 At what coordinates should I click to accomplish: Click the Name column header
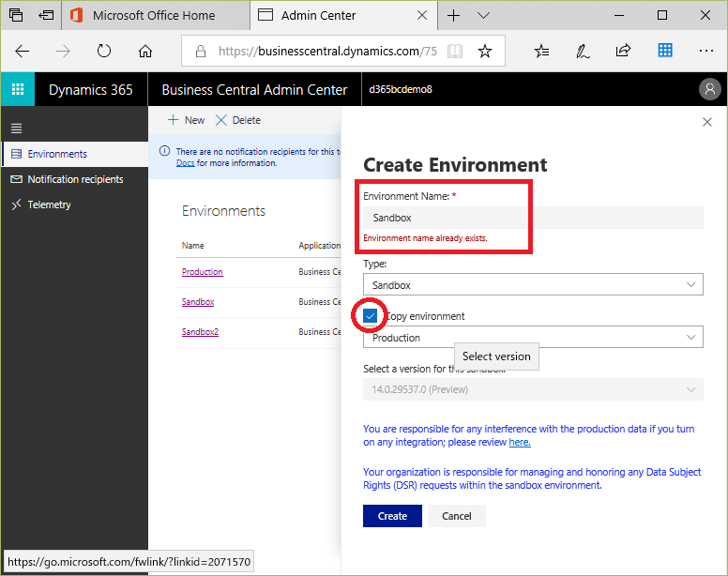(192, 246)
